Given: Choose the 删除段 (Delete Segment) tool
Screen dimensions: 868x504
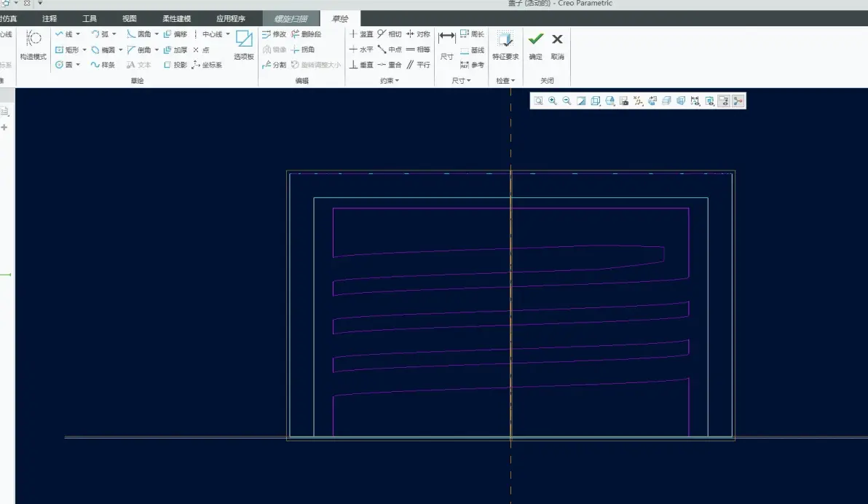Looking at the screenshot, I should pyautogui.click(x=306, y=34).
